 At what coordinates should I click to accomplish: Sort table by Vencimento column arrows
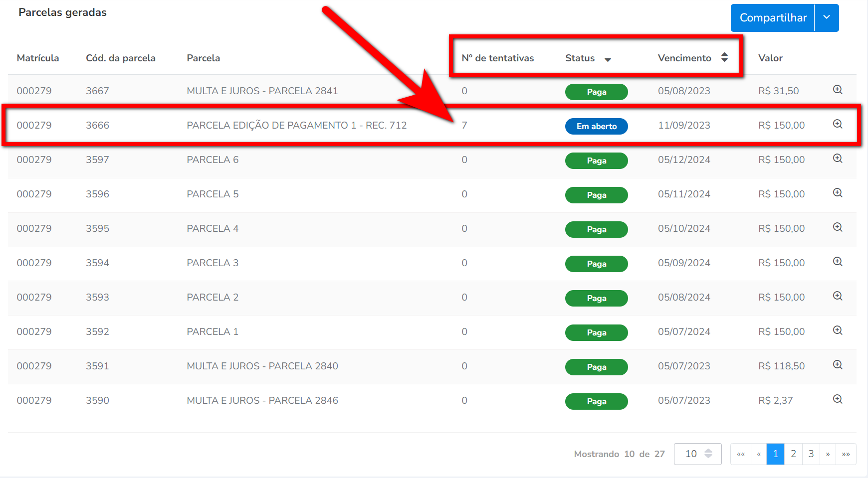724,58
